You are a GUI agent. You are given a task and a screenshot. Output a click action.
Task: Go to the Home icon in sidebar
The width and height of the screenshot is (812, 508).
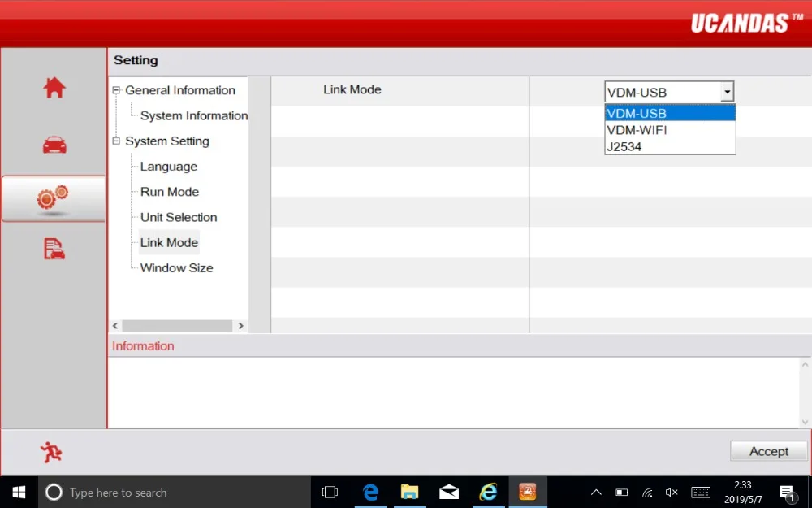click(x=54, y=88)
